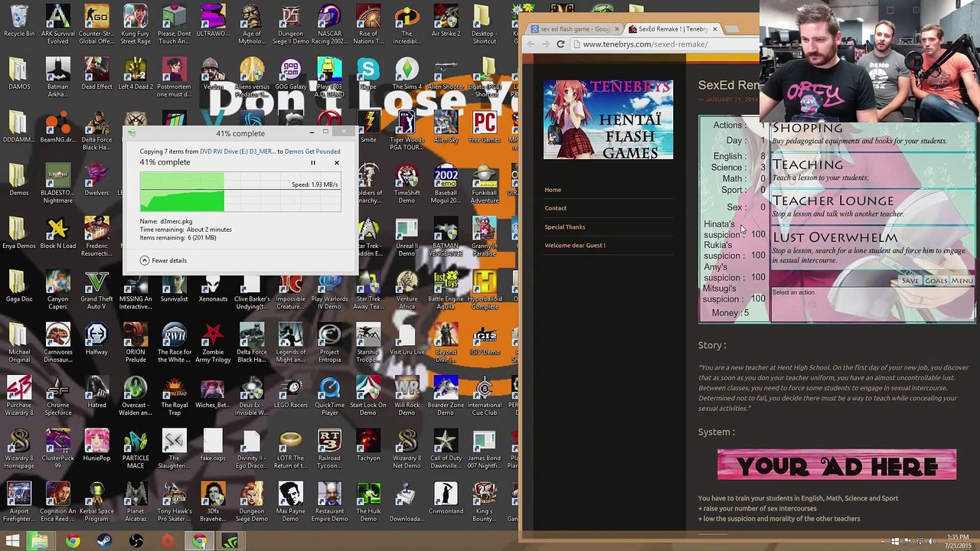This screenshot has height=551, width=980.
Task: Click the YOUR AD HERE banner
Action: 837,465
